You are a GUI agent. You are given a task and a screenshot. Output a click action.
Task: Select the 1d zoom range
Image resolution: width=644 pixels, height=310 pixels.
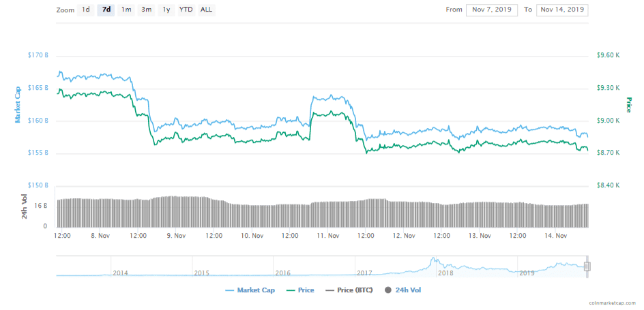(x=85, y=10)
